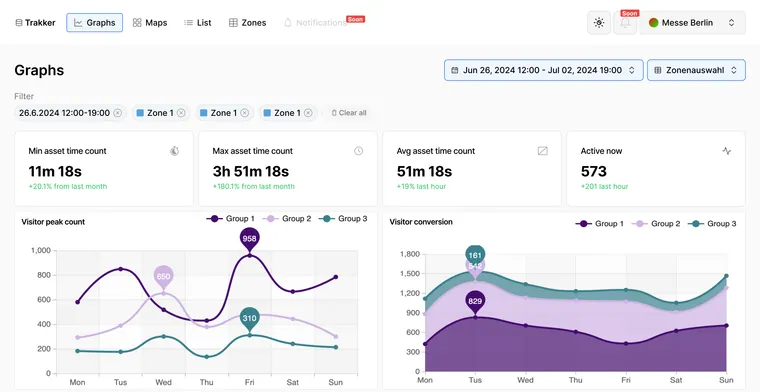Click the +20.1% from last month text
The width and height of the screenshot is (760, 392).
tap(68, 187)
